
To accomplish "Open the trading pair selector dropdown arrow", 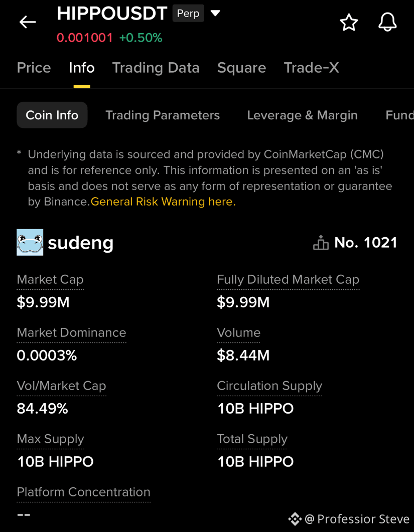I will pos(215,13).
